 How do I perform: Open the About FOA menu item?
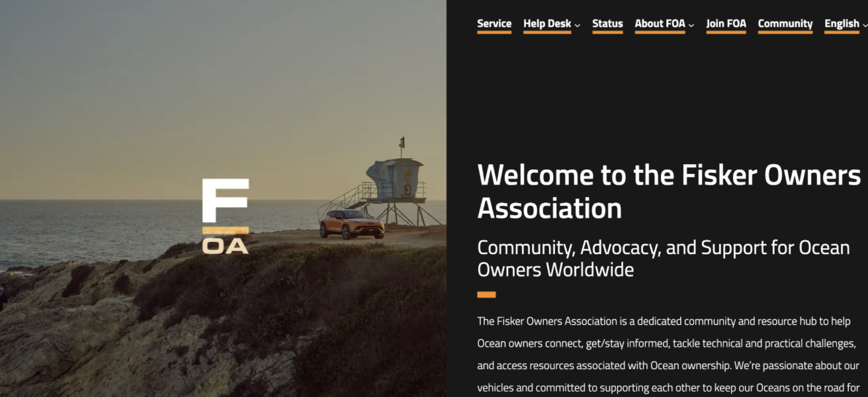coord(660,24)
